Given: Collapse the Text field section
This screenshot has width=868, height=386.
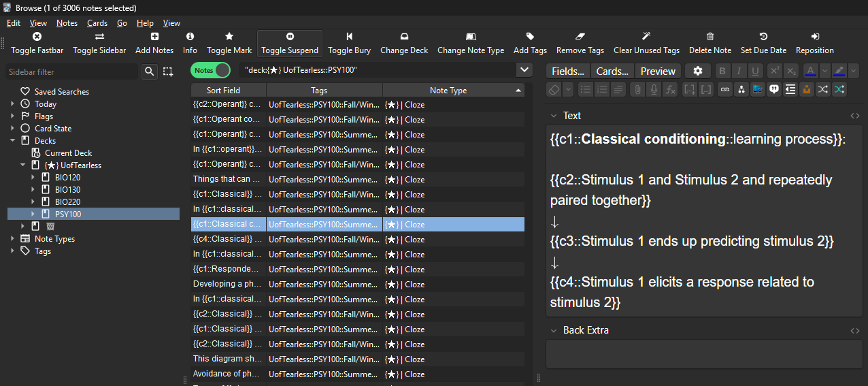Looking at the screenshot, I should click(554, 116).
